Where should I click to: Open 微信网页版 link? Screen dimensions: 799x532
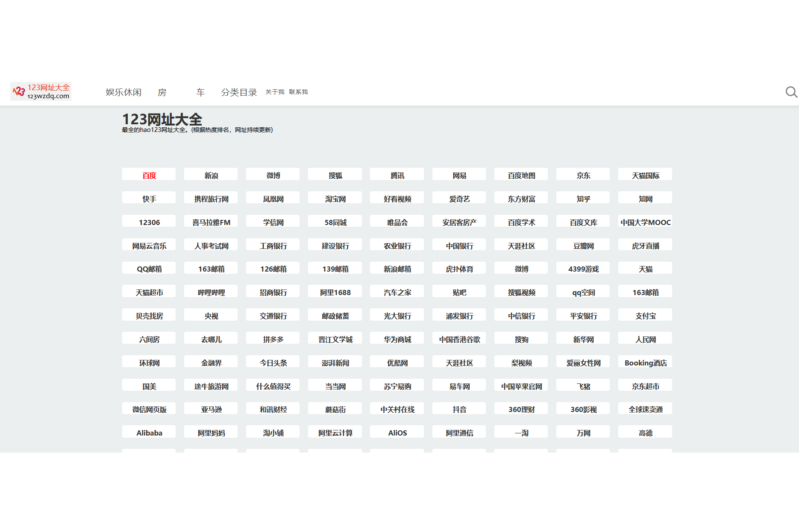click(149, 409)
